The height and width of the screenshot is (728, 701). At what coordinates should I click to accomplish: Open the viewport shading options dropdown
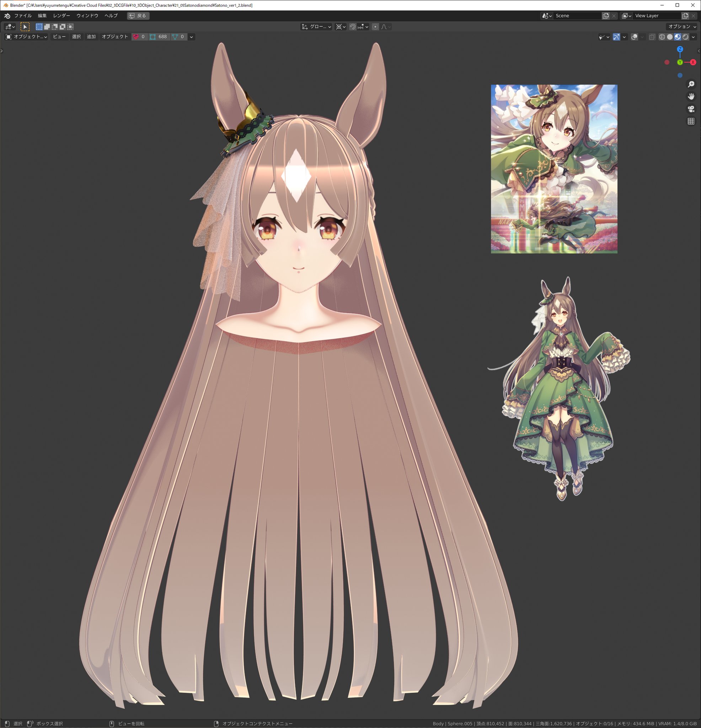(x=693, y=37)
